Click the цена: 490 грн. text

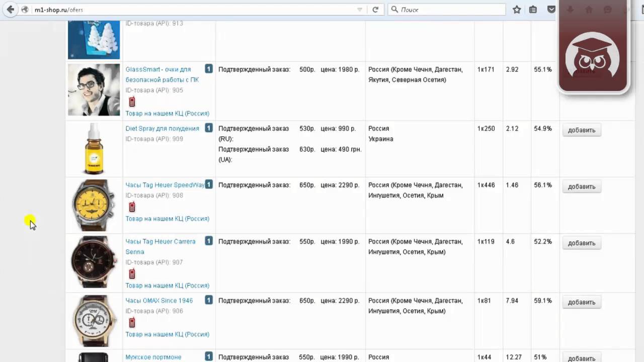(341, 149)
